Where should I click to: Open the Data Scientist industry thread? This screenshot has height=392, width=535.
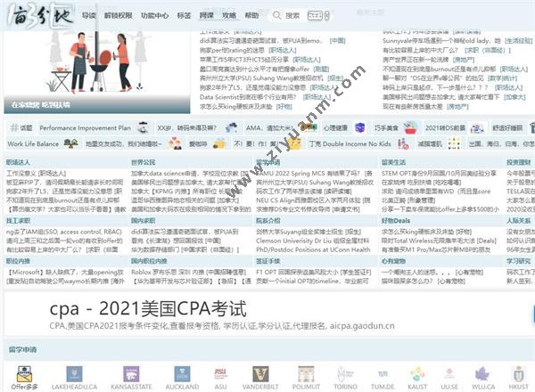[248, 97]
